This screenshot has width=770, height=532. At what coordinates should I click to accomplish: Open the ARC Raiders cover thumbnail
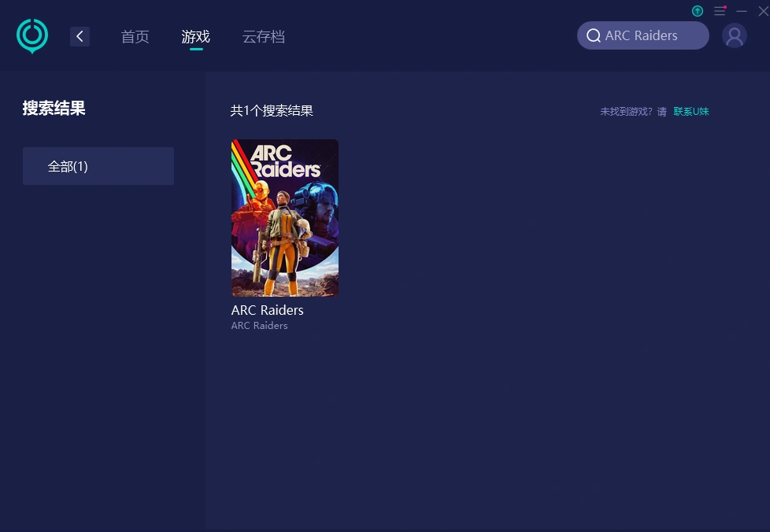click(285, 218)
